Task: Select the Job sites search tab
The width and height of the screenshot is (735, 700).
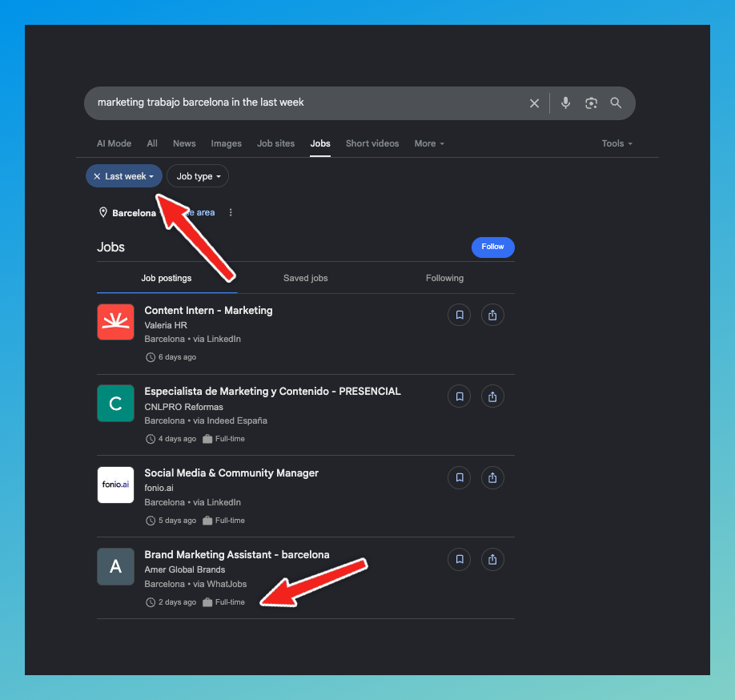Action: coord(275,143)
